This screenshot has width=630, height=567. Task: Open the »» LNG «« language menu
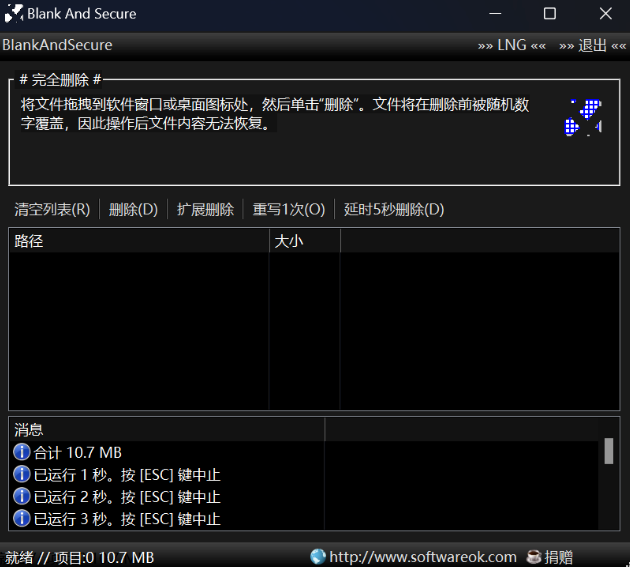pos(511,45)
